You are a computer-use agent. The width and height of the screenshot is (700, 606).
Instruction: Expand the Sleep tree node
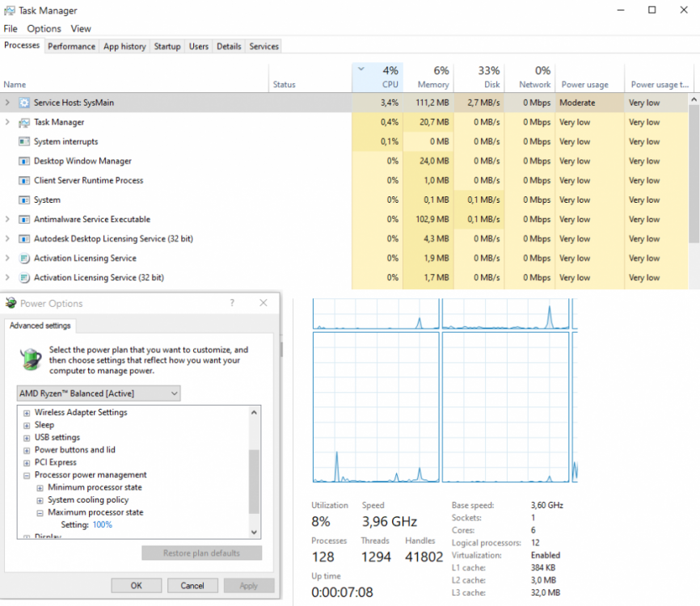pos(27,425)
